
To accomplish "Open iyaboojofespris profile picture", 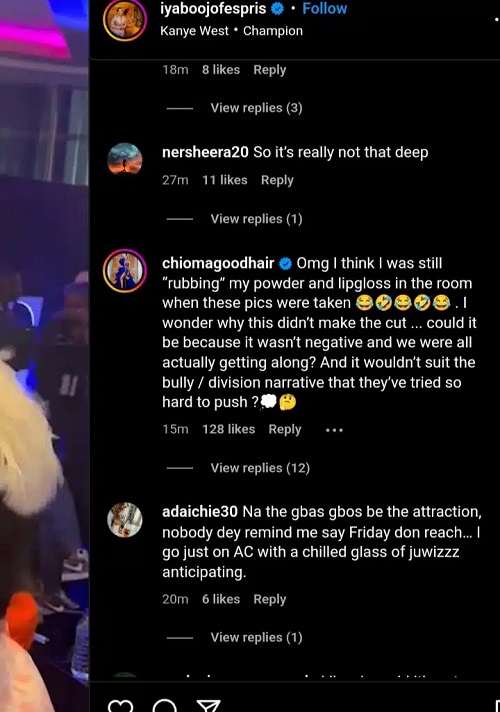I will 124,19.
